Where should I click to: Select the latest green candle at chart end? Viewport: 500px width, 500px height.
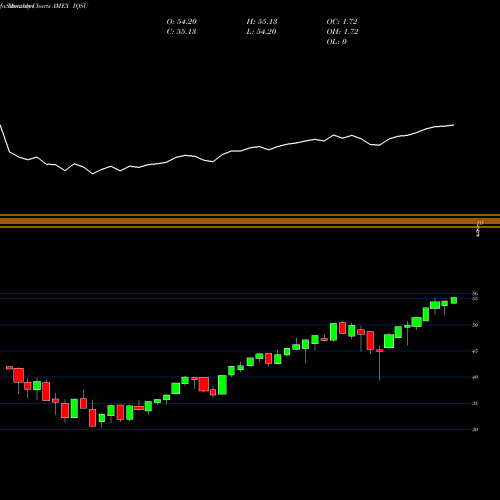[x=454, y=300]
